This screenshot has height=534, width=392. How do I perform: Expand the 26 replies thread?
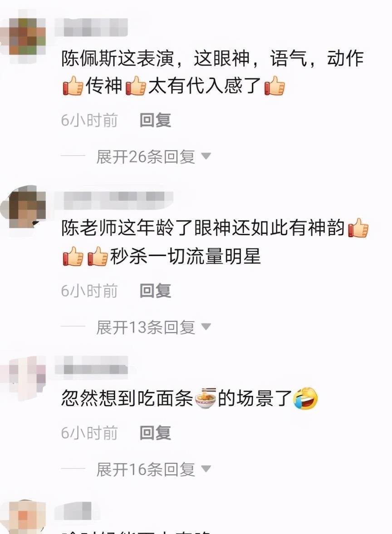click(x=153, y=157)
